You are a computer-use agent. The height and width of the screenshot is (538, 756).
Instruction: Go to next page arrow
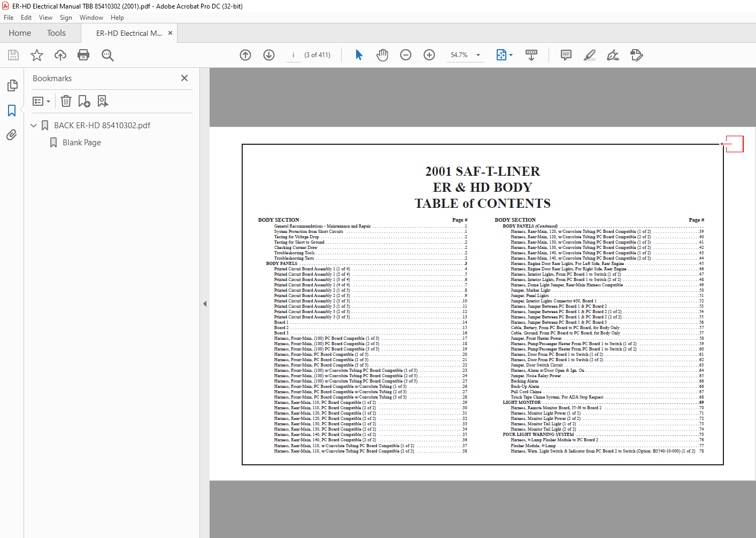click(269, 55)
